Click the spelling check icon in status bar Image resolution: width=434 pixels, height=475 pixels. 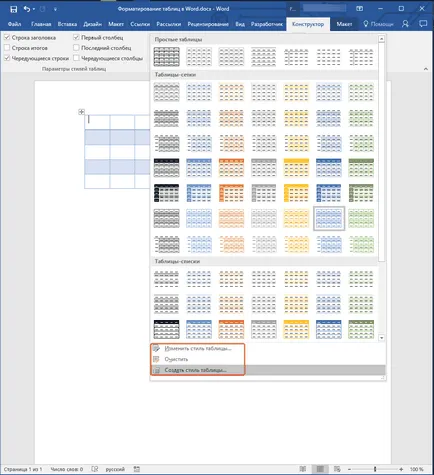click(95, 469)
